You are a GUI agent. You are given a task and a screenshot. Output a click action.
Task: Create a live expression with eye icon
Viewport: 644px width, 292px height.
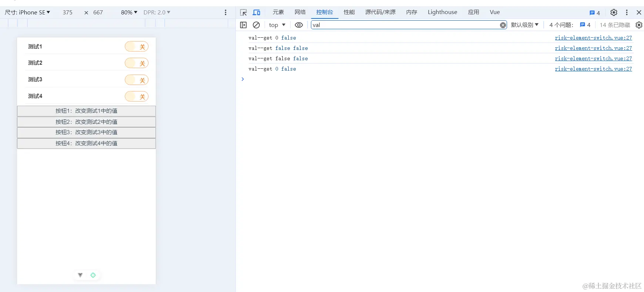[299, 25]
